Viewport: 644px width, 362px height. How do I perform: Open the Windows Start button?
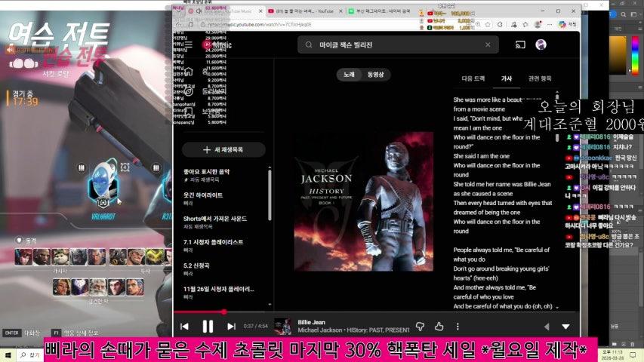coord(8,354)
